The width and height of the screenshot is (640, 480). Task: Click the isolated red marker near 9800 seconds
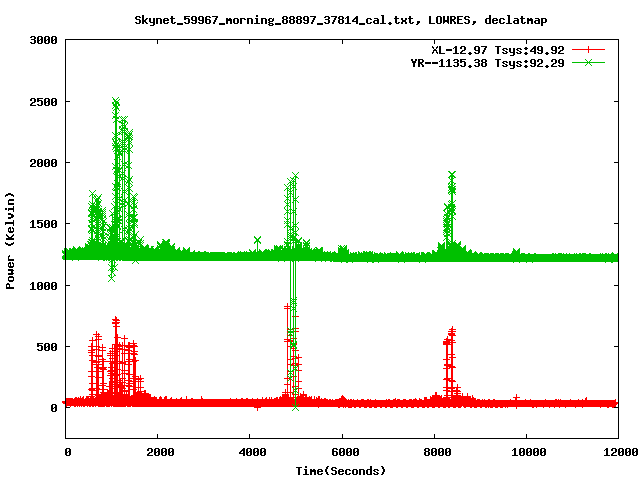tap(516, 397)
